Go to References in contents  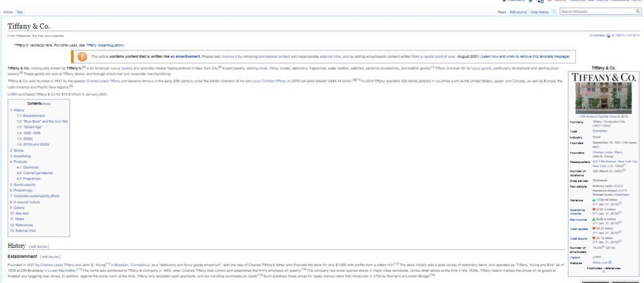(21, 225)
